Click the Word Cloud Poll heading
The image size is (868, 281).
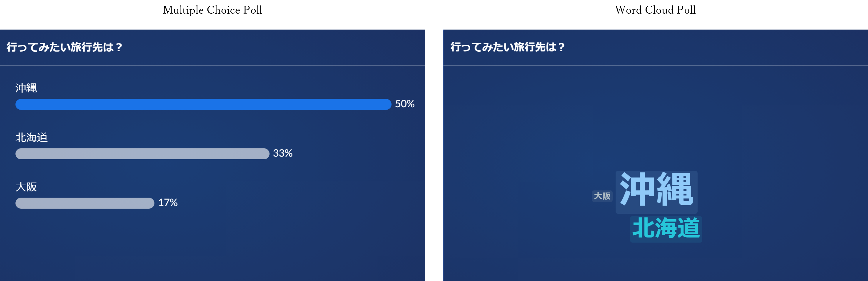655,10
